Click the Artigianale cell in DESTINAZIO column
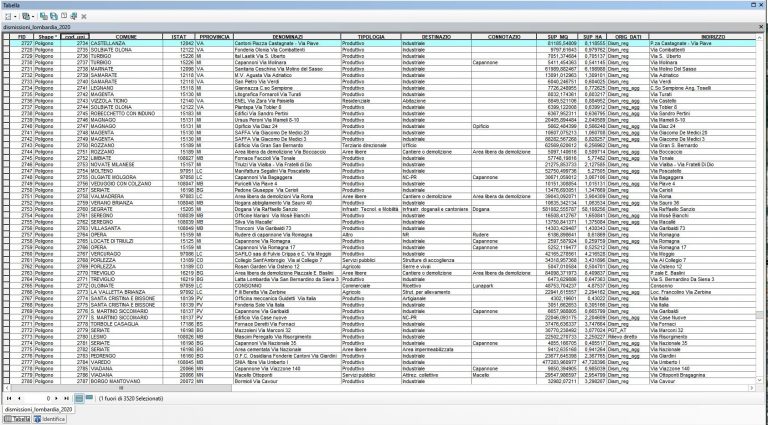The width and height of the screenshot is (768, 425). point(436,298)
